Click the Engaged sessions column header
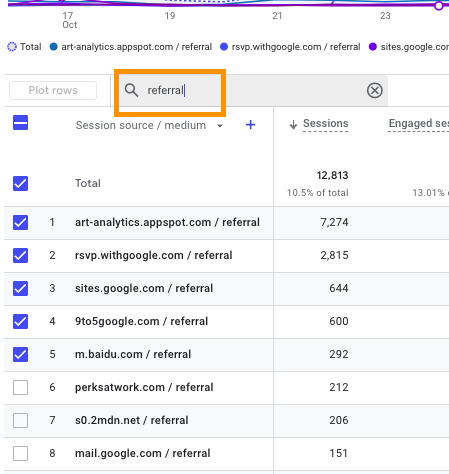Image resolution: width=449 pixels, height=474 pixels. 418,123
